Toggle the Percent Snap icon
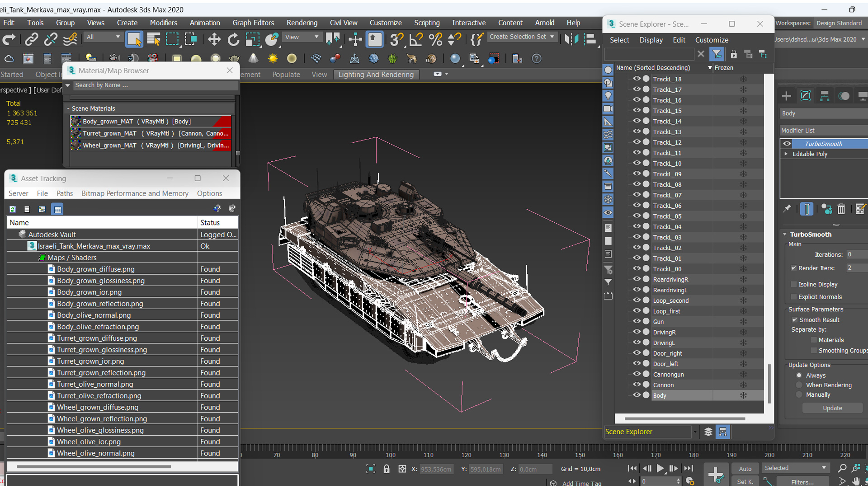868x488 pixels. (x=435, y=39)
